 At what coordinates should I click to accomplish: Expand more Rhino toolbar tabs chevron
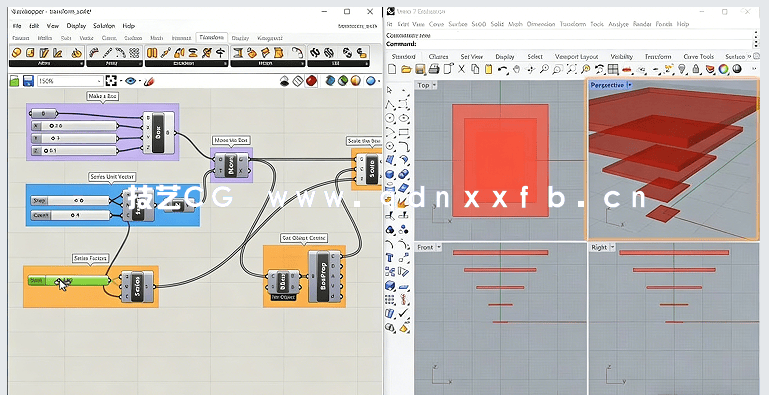(749, 56)
